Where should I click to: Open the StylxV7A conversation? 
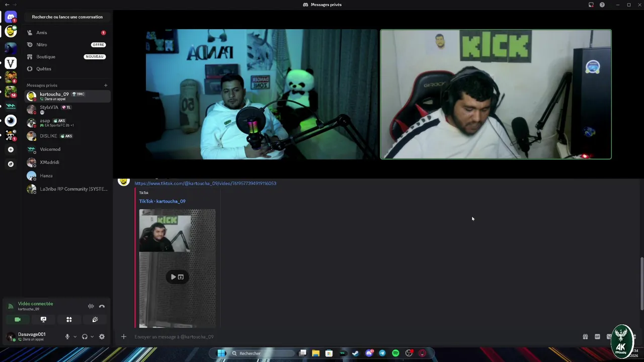pyautogui.click(x=67, y=109)
